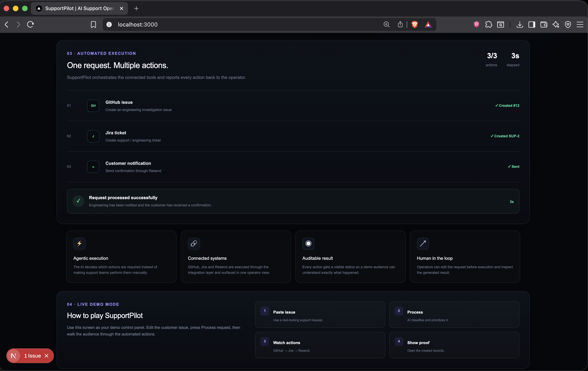Click the Auditable result record icon
The image size is (588, 371).
click(x=308, y=244)
